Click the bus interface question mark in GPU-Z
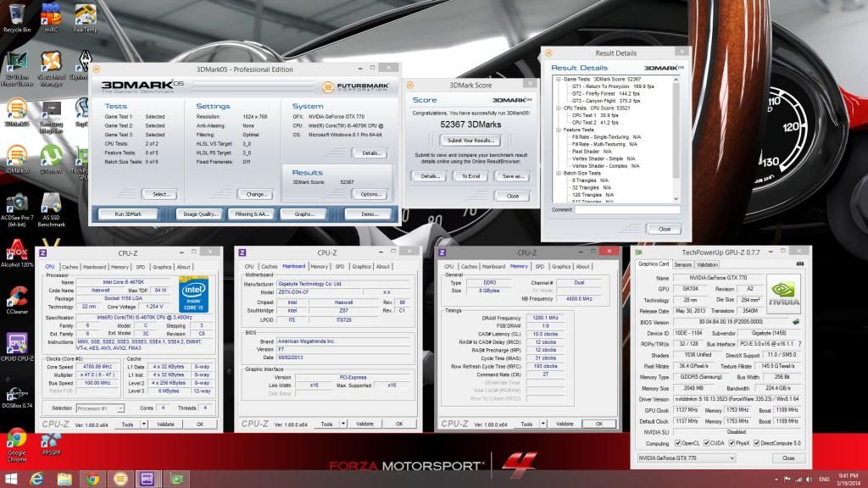 pos(800,344)
